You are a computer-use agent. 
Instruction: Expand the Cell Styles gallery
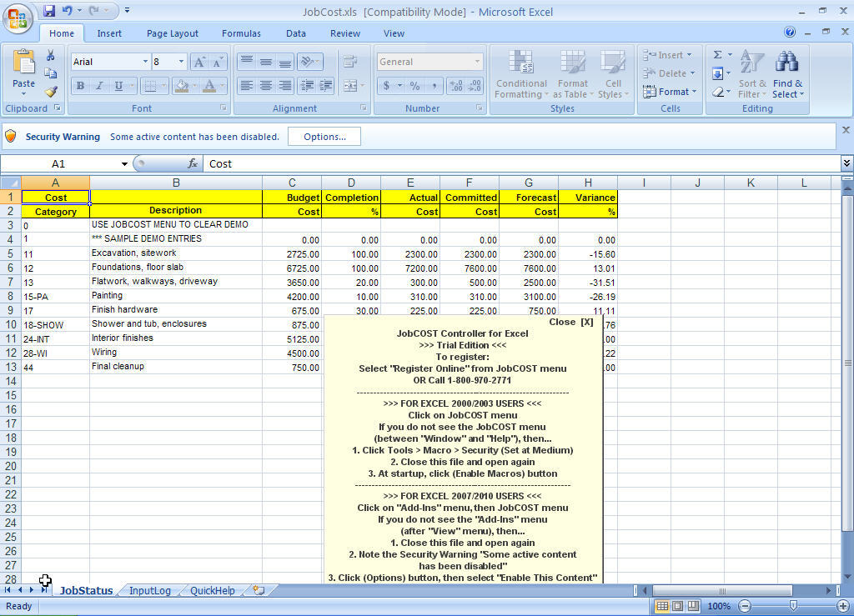(x=613, y=74)
